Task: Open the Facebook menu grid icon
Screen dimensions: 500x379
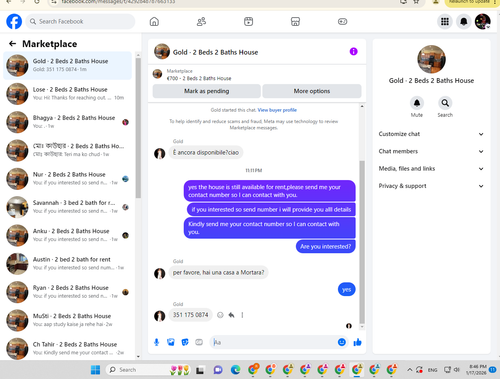Action: pyautogui.click(x=445, y=22)
